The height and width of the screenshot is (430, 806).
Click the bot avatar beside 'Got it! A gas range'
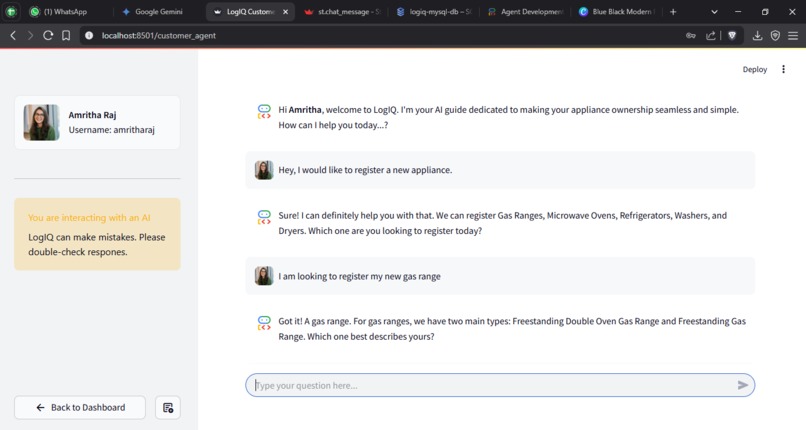[264, 323]
